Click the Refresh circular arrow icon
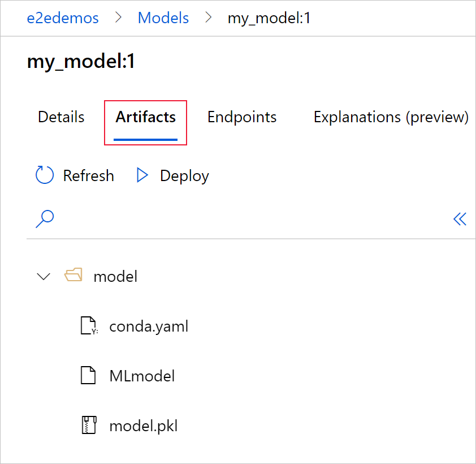The image size is (476, 464). (x=45, y=175)
